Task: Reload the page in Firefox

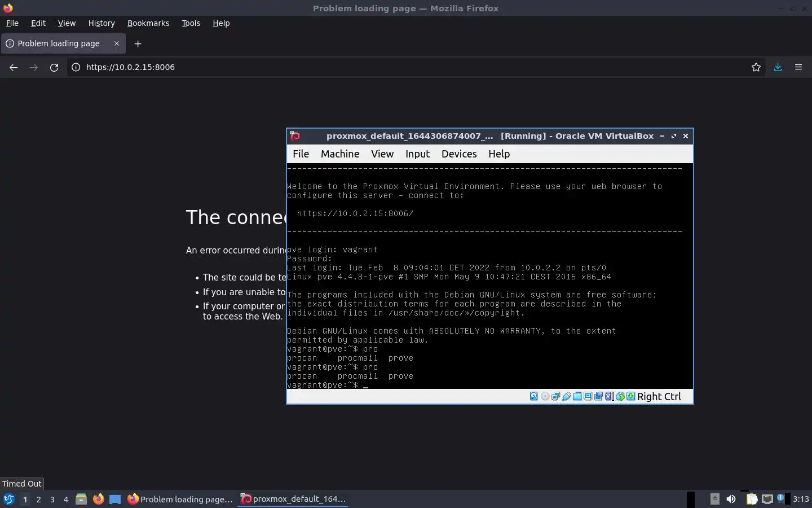Action: 54,67
